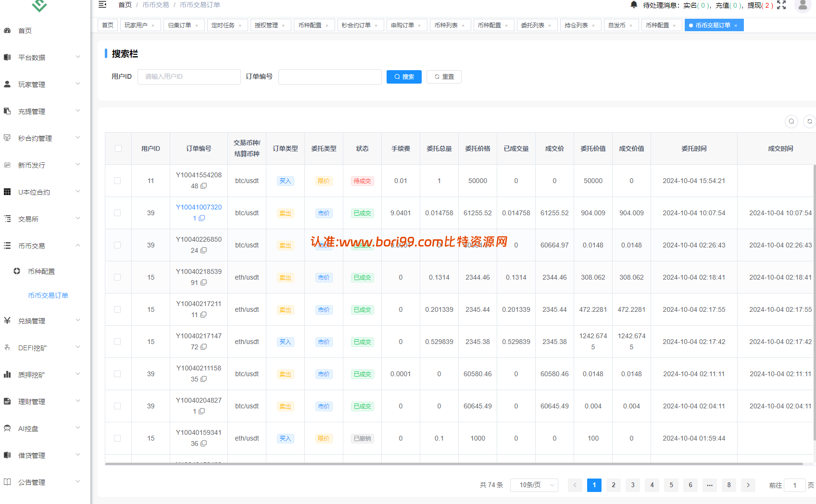
Task: Expand the 新币发行 sidebar menu
Action: tap(45, 165)
